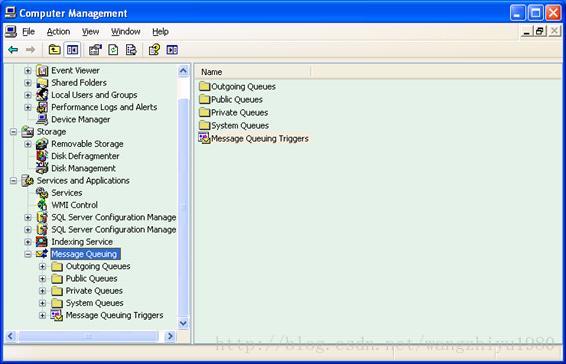Select System Queues in the right pane
Image resolution: width=566 pixels, height=364 pixels.
[240, 126]
